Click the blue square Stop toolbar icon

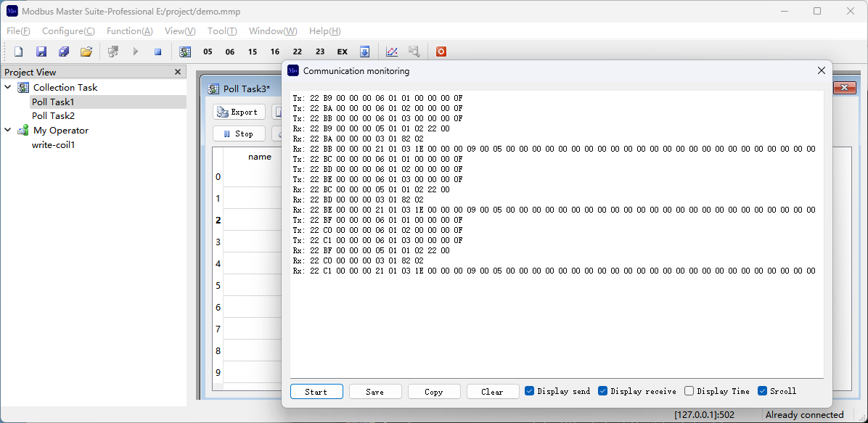click(157, 52)
